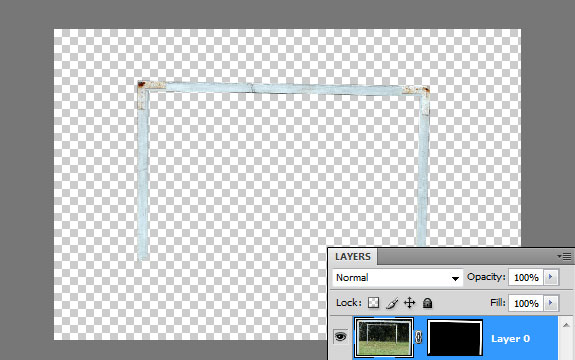The height and width of the screenshot is (360, 575).
Task: Switch to the LAYERS tab
Action: click(x=352, y=257)
